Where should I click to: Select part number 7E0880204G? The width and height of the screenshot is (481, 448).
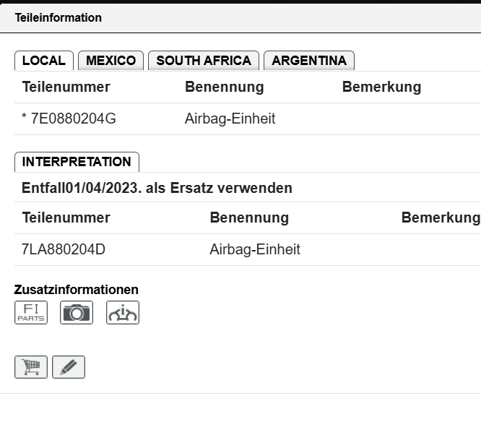click(72, 119)
